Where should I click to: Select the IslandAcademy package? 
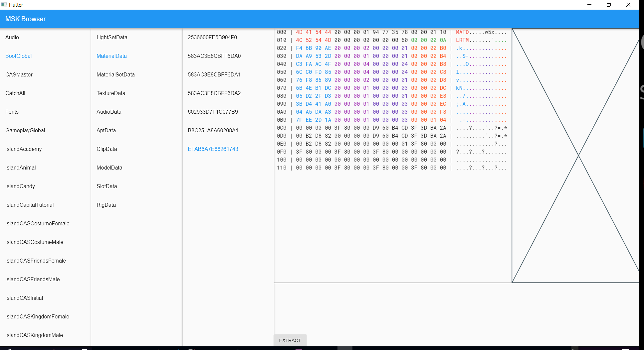point(23,149)
